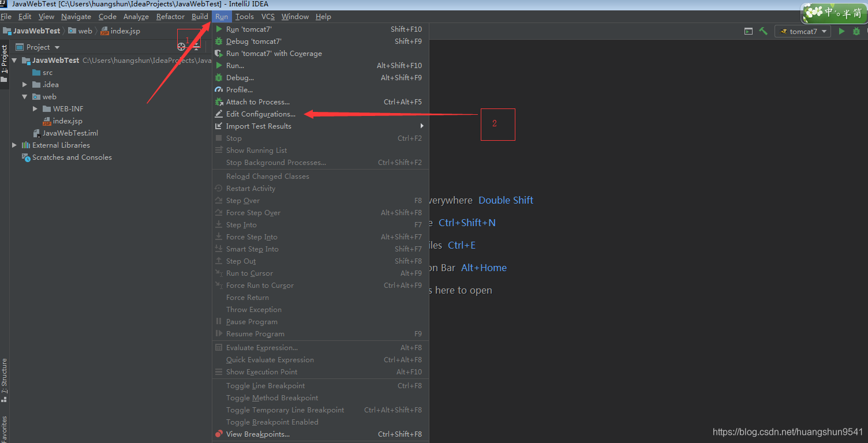Choose Profile... menu entry
Image resolution: width=868 pixels, height=443 pixels.
[320, 89]
